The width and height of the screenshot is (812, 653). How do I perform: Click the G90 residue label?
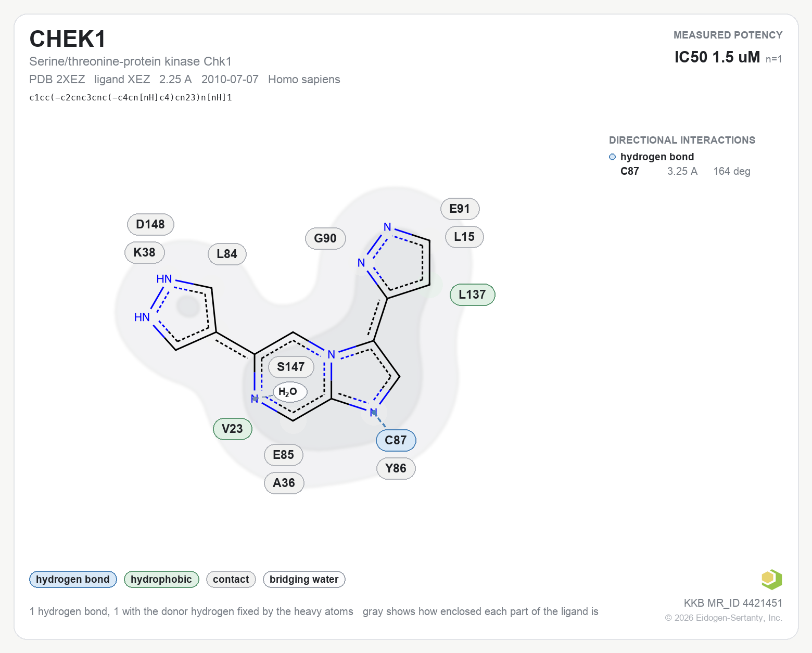pos(325,238)
